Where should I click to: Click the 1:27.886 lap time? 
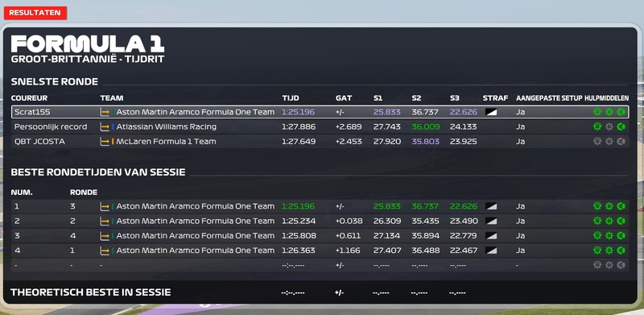coord(299,126)
